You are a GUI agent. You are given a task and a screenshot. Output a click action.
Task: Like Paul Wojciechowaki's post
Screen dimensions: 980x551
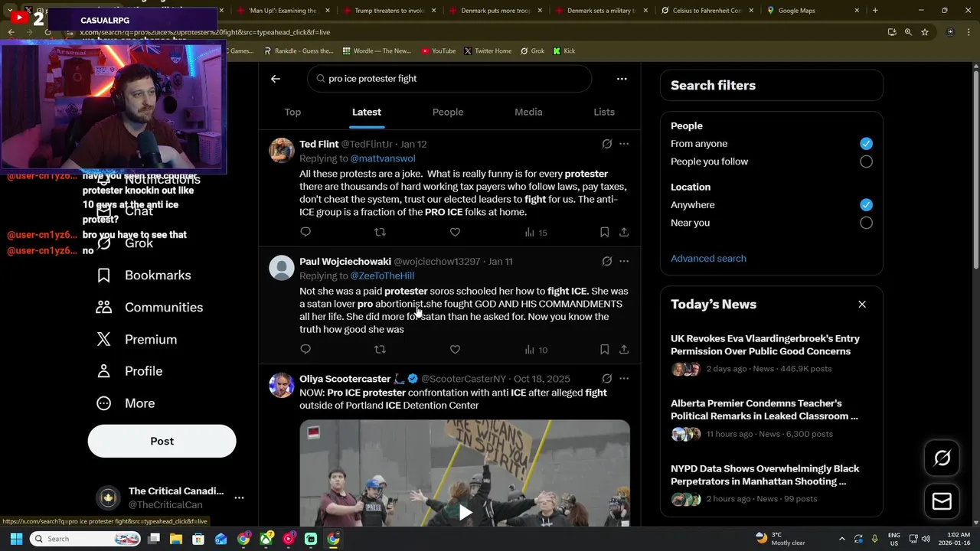tap(455, 349)
